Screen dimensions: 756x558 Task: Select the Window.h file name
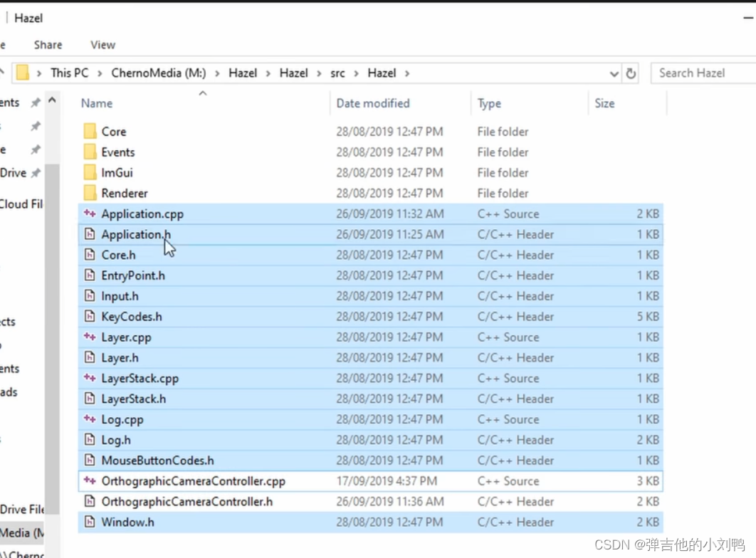click(127, 522)
